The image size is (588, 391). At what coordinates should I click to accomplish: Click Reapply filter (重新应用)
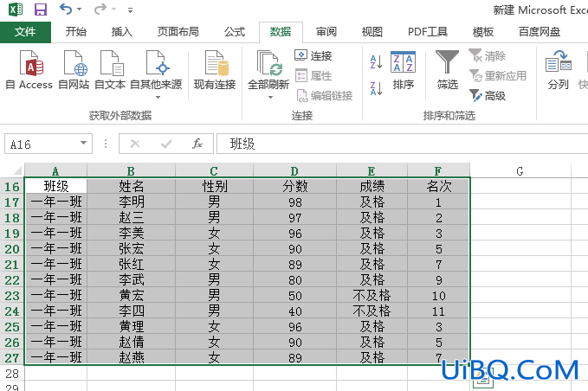498,75
